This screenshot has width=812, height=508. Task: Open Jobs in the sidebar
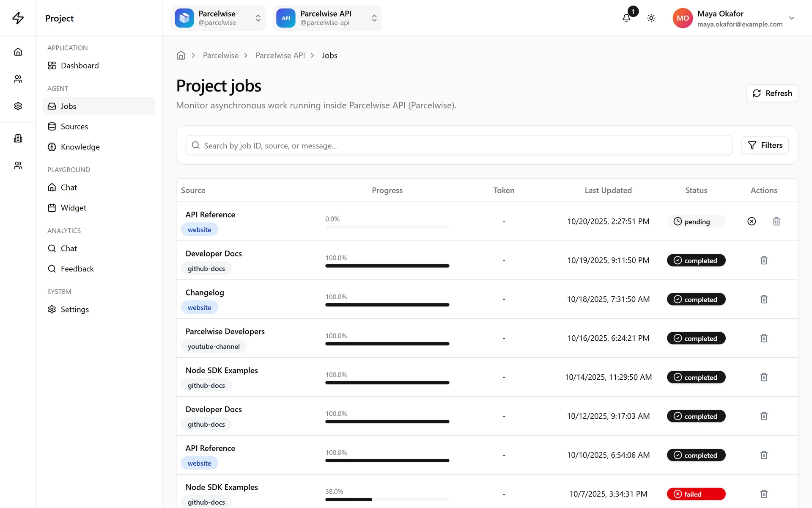click(99, 106)
